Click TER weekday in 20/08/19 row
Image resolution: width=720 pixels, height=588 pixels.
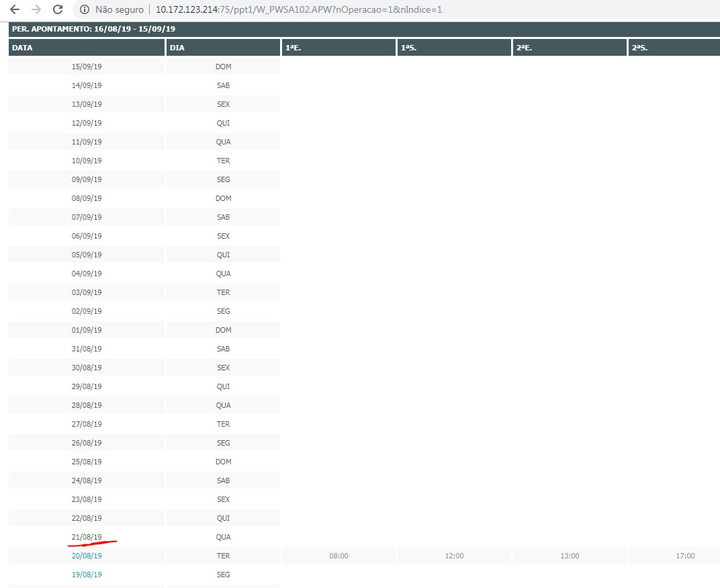coord(223,556)
